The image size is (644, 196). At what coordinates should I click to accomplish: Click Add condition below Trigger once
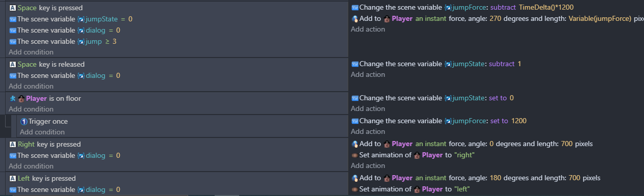[42, 132]
